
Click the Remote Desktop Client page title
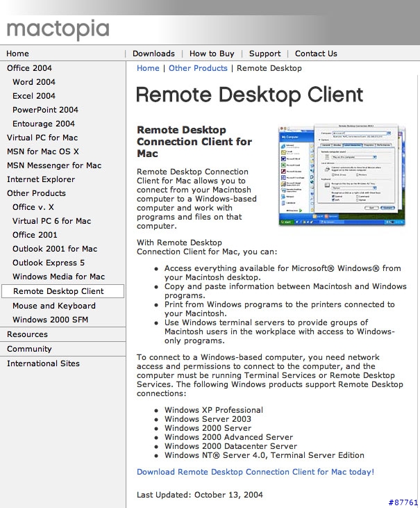[249, 95]
